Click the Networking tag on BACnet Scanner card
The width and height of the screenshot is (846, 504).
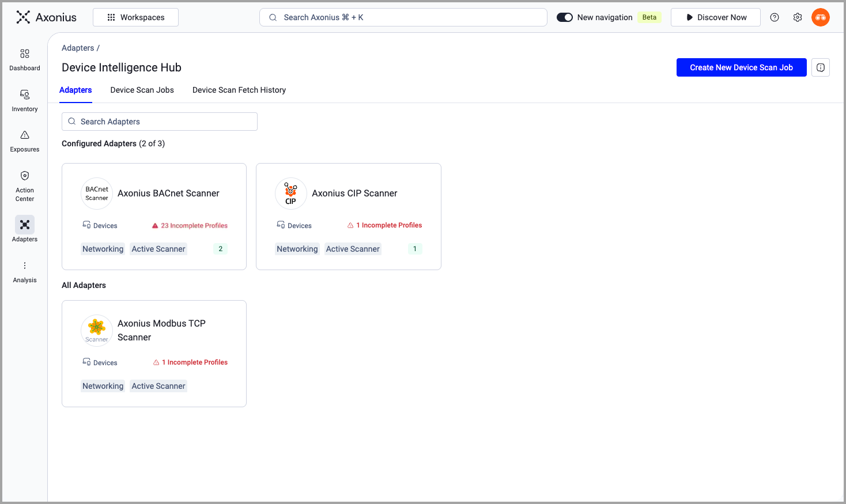103,249
